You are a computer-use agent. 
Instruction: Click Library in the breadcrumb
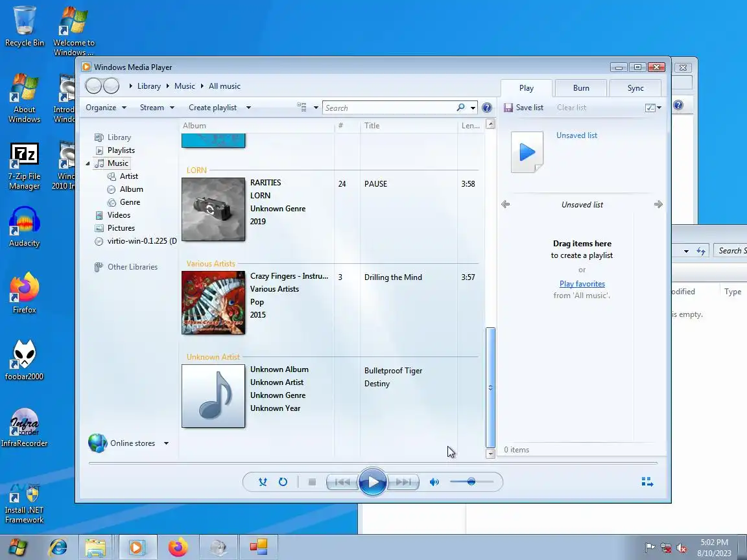pyautogui.click(x=148, y=86)
